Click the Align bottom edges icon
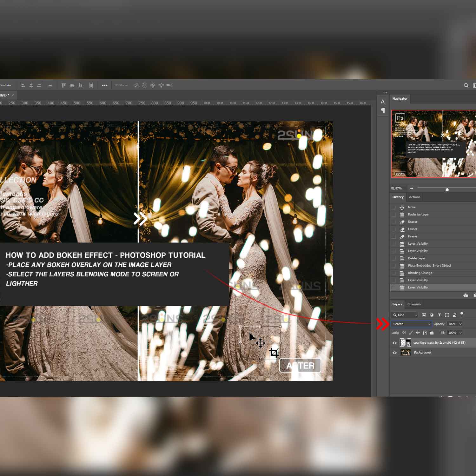This screenshot has height=476, width=476. point(80,85)
